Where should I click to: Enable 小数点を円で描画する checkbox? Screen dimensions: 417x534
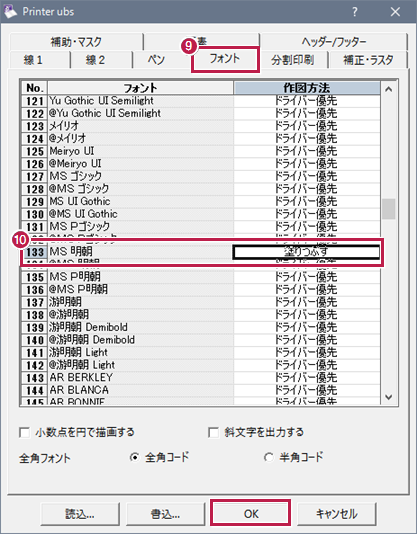coord(25,433)
